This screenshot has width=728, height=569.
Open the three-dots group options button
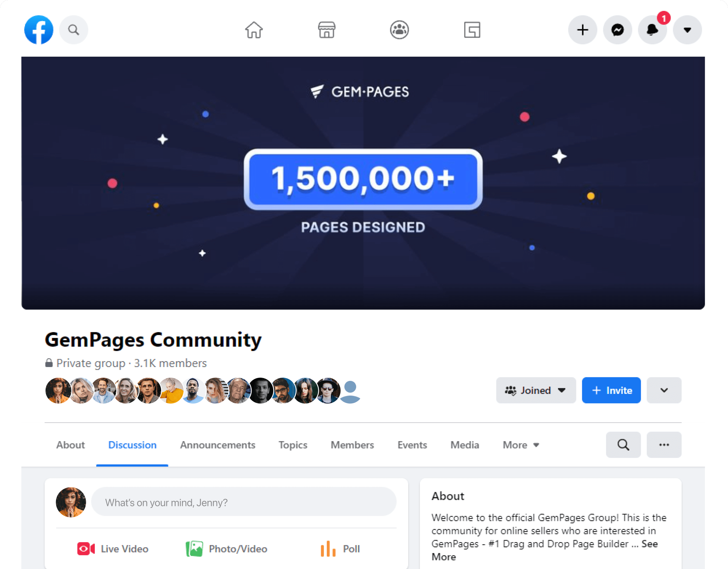(x=664, y=445)
